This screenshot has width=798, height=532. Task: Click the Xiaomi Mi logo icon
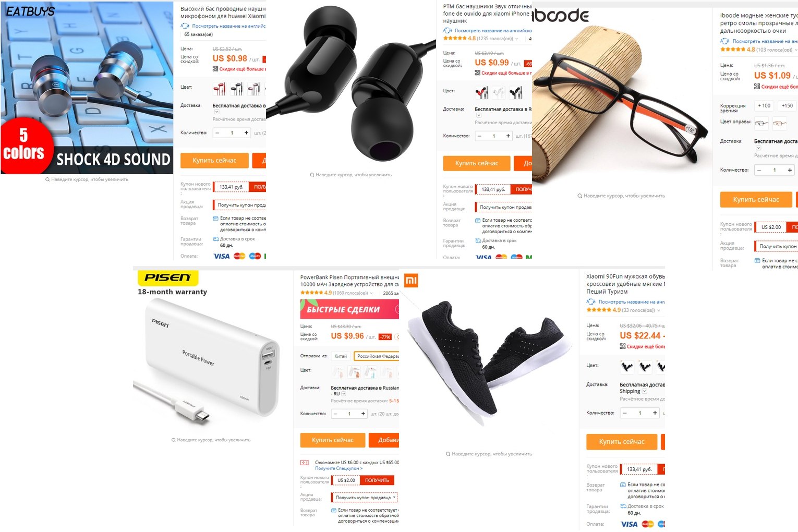[x=412, y=281]
